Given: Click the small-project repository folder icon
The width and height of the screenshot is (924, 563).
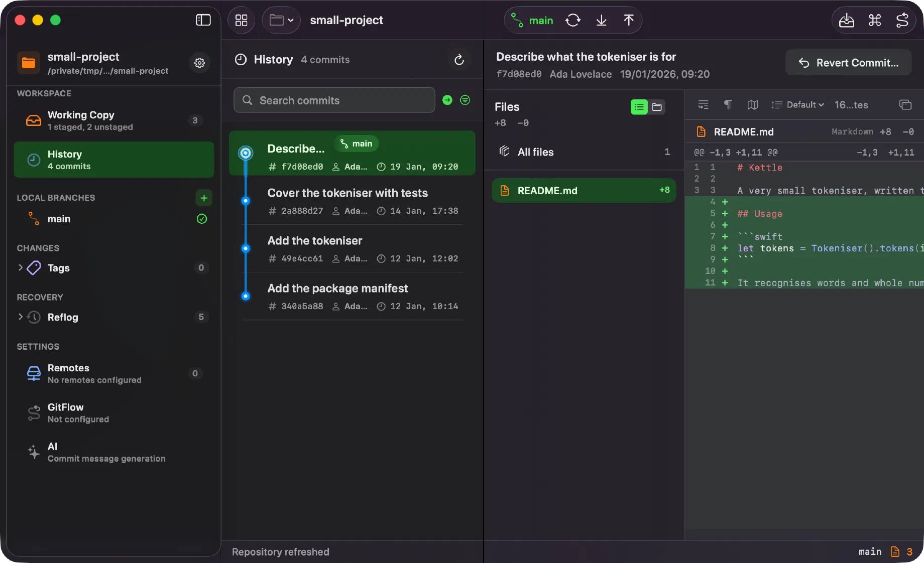Looking at the screenshot, I should click(29, 63).
